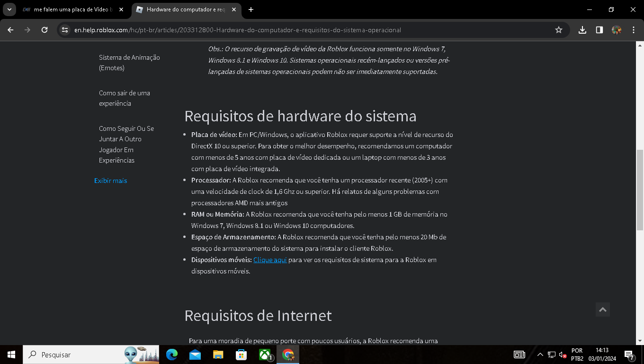Expand the tab search dropdown

click(x=9, y=9)
